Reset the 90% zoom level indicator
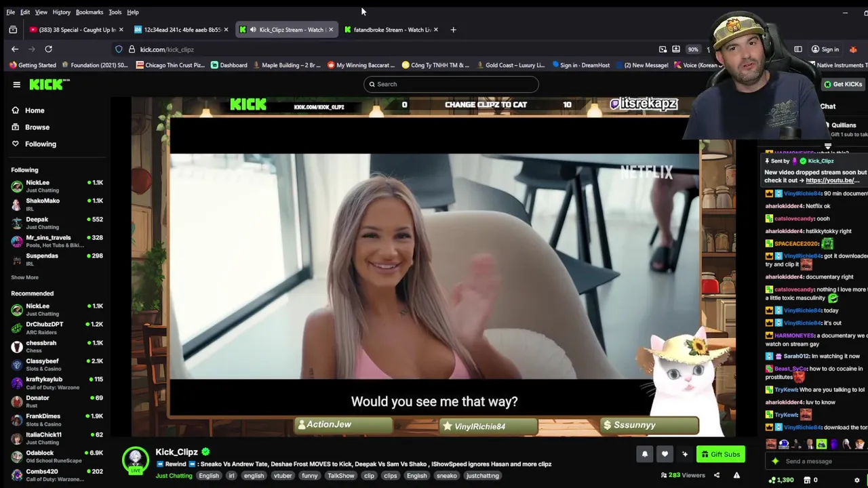 point(692,49)
